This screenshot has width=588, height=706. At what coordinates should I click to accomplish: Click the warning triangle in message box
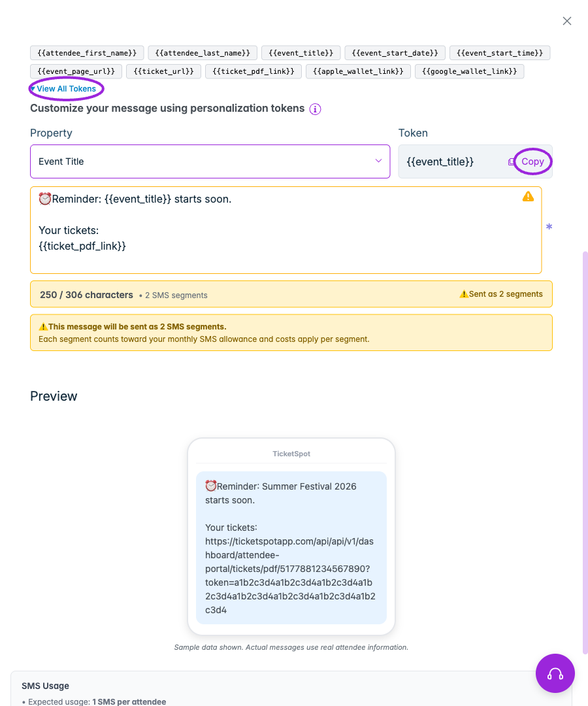pos(528,197)
